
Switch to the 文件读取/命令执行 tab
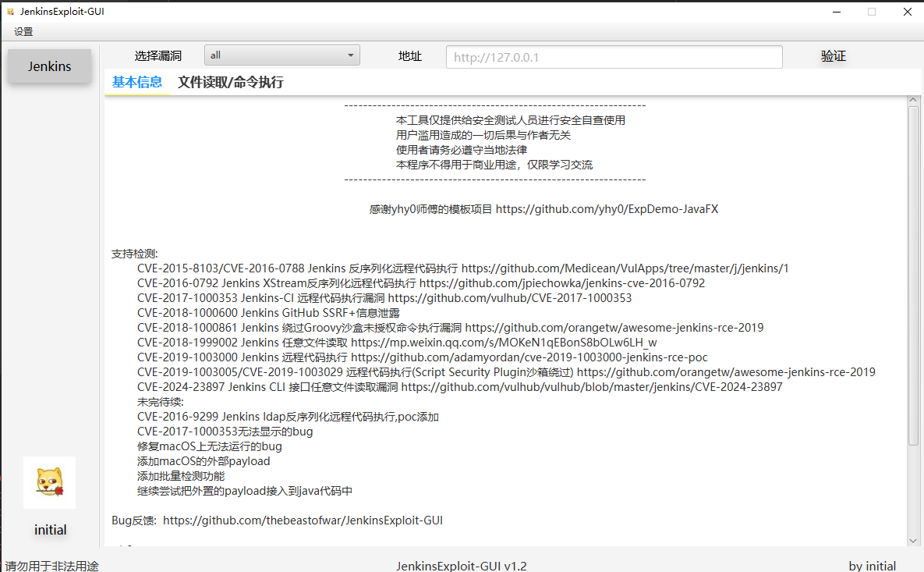click(230, 82)
